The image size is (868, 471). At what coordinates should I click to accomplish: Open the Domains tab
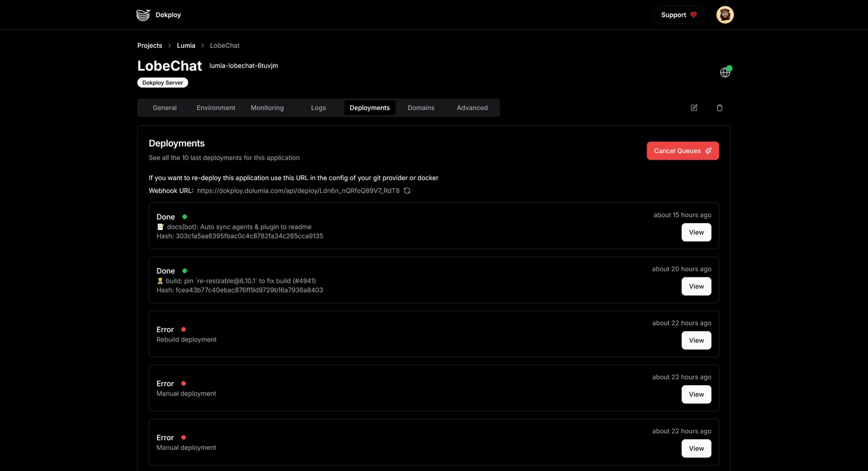[421, 108]
